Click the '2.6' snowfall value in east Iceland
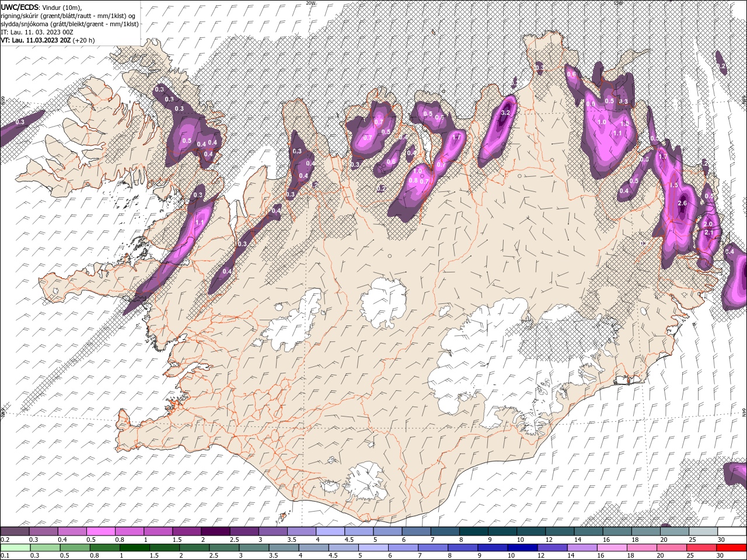This screenshot has height=560, width=747. [x=683, y=203]
